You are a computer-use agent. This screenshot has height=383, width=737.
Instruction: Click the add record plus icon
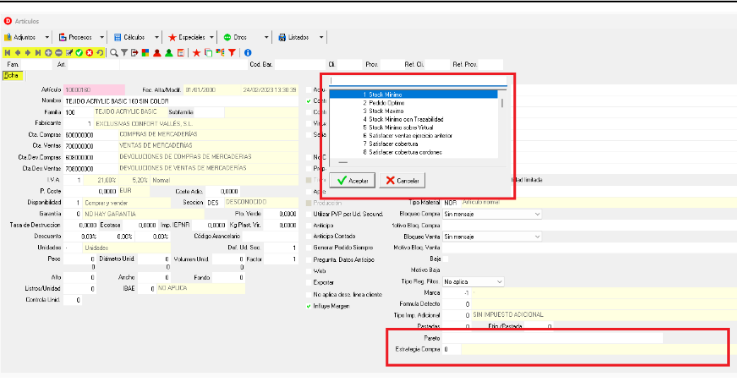[x=48, y=53]
